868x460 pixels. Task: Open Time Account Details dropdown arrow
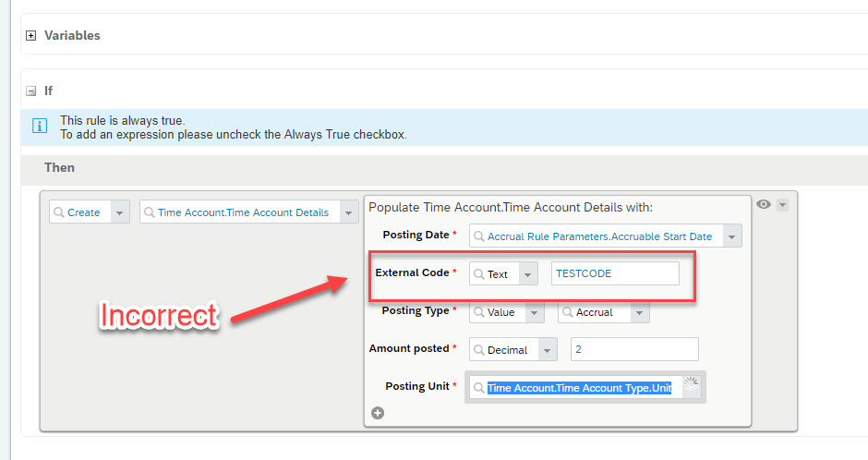pyautogui.click(x=349, y=212)
